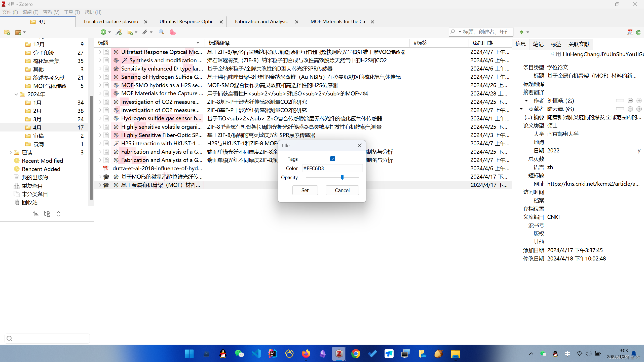Open the advanced search magnifier icon
The width and height of the screenshot is (644, 362).
pos(161,32)
